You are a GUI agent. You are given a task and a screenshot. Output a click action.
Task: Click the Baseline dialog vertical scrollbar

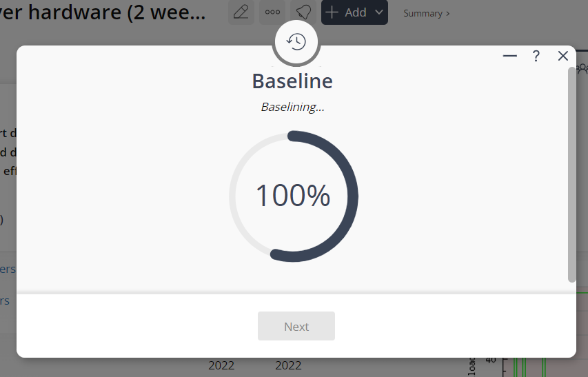point(571,174)
